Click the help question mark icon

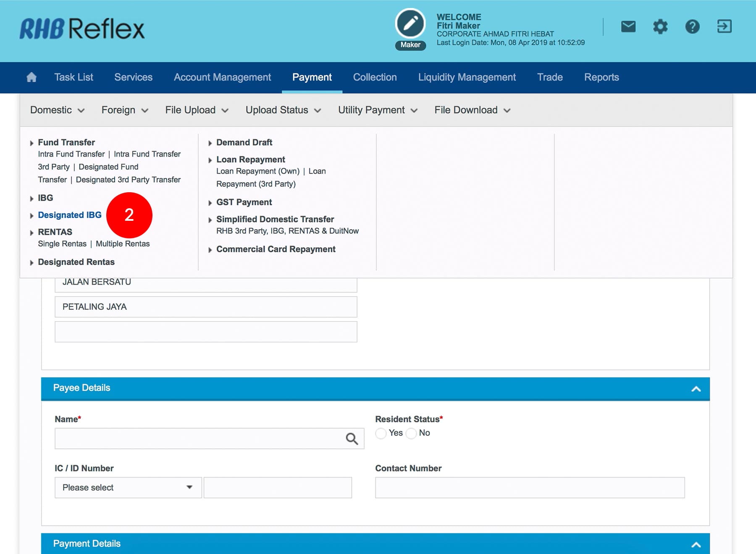tap(692, 26)
